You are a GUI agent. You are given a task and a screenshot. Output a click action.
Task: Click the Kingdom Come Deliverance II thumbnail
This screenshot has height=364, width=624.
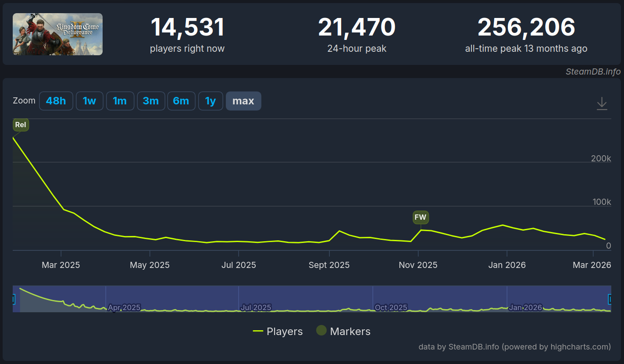tap(57, 34)
